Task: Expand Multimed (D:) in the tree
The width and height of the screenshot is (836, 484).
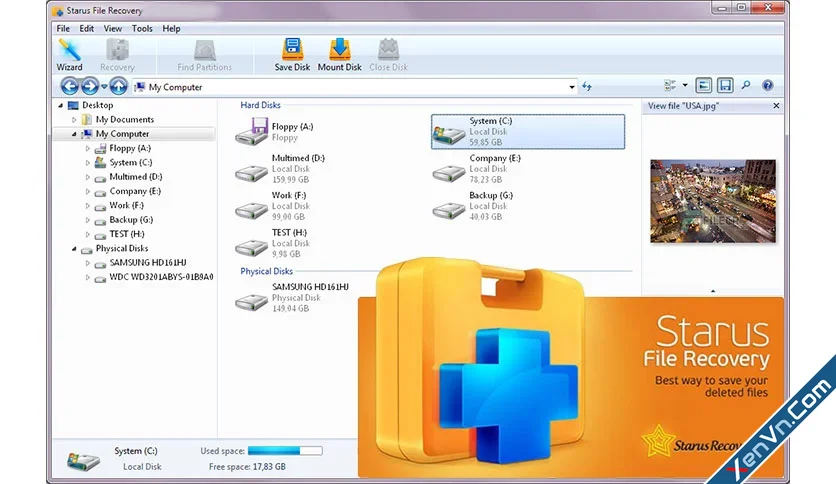Action: (x=88, y=177)
